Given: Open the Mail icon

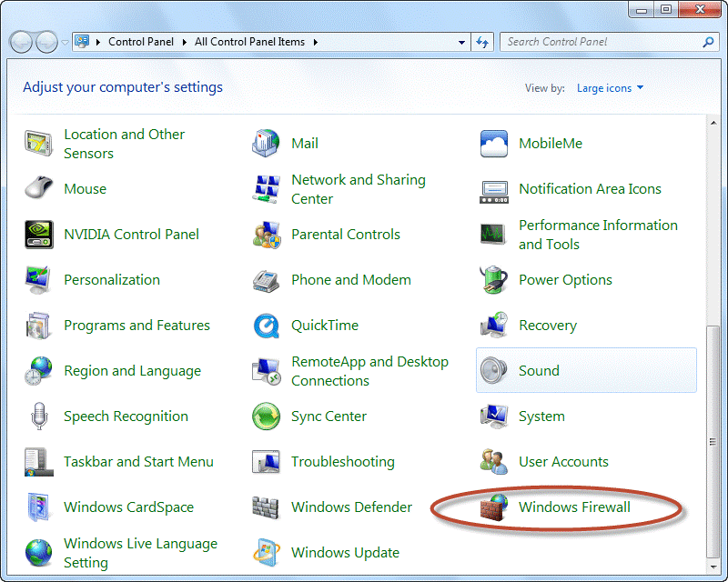Looking at the screenshot, I should [x=266, y=144].
